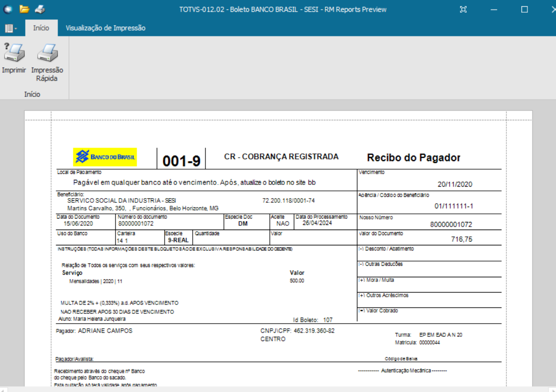Click 'NAO RECEBER APOS 30 DIAS DE VENCIMENTO'
The image size is (556, 392).
point(117,312)
